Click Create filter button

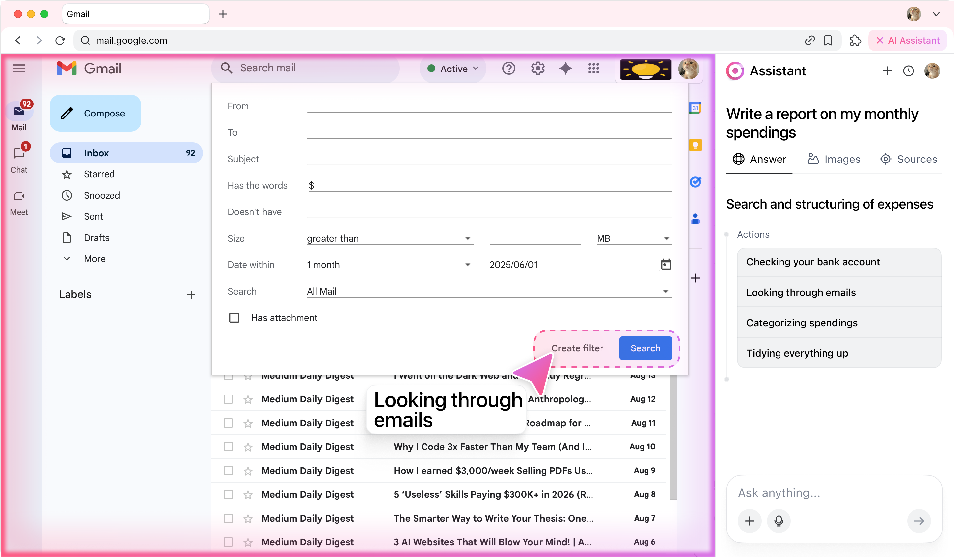click(577, 348)
